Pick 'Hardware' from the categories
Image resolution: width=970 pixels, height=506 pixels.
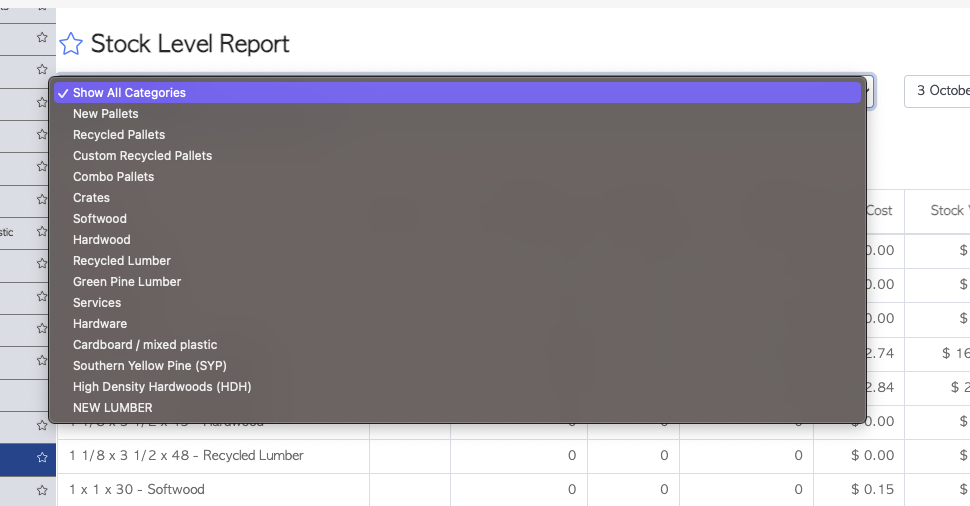(x=457, y=324)
